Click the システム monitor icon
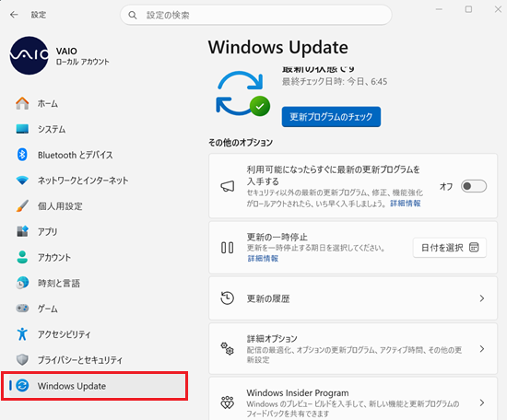Screen dimensions: 507x420 pyautogui.click(x=22, y=129)
